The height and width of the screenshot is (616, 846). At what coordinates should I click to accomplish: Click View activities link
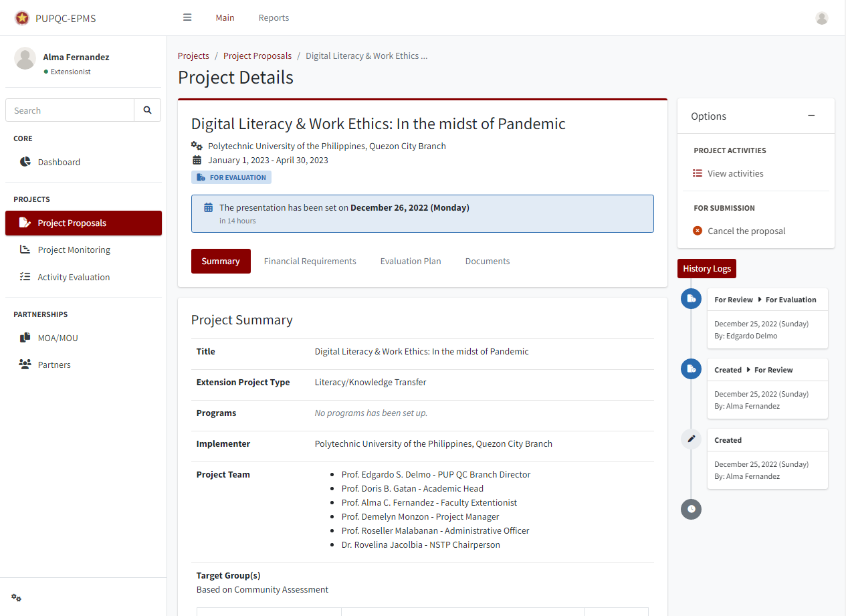tap(735, 173)
